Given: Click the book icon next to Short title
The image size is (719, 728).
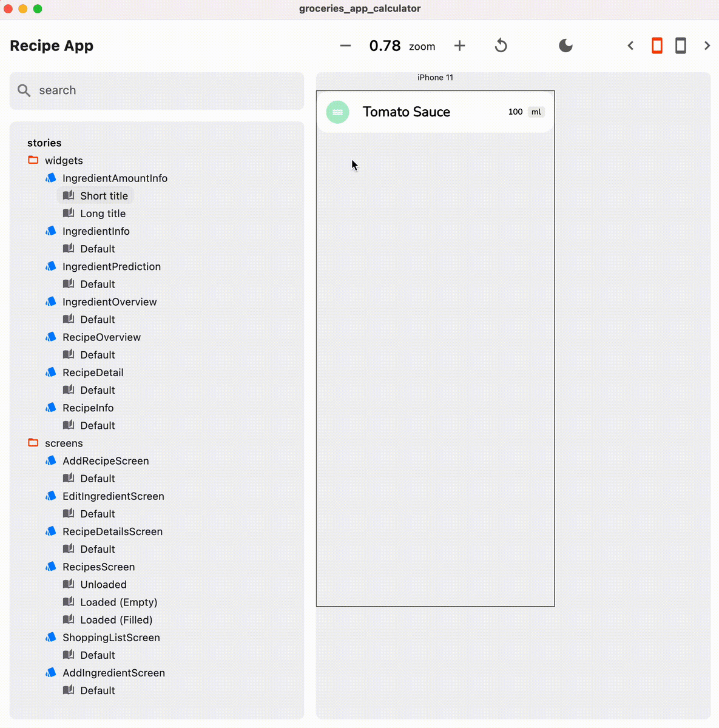Looking at the screenshot, I should [68, 195].
